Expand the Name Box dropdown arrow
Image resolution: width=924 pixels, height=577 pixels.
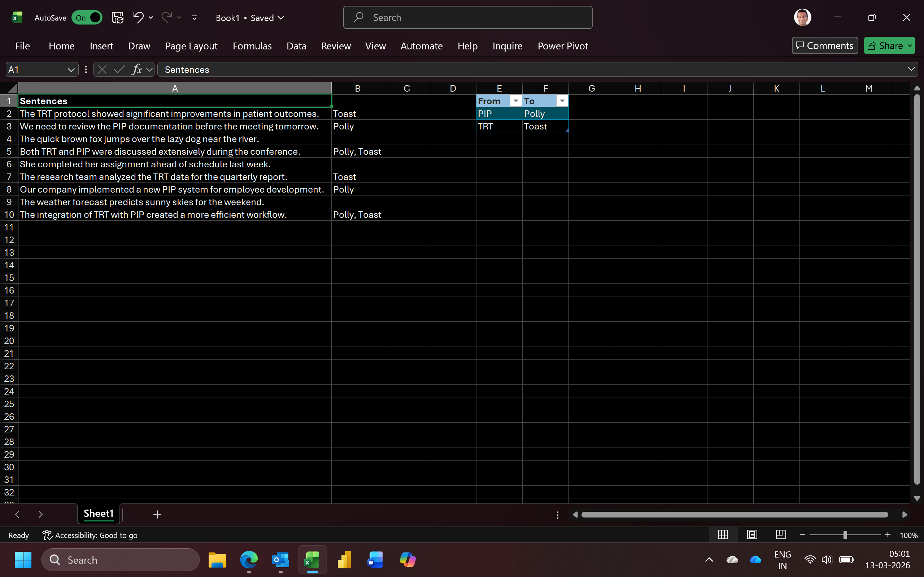(x=71, y=70)
